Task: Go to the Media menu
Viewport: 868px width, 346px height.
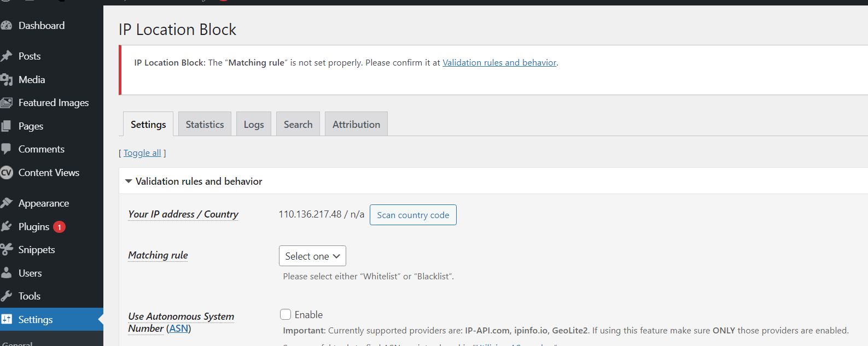Action: point(32,80)
